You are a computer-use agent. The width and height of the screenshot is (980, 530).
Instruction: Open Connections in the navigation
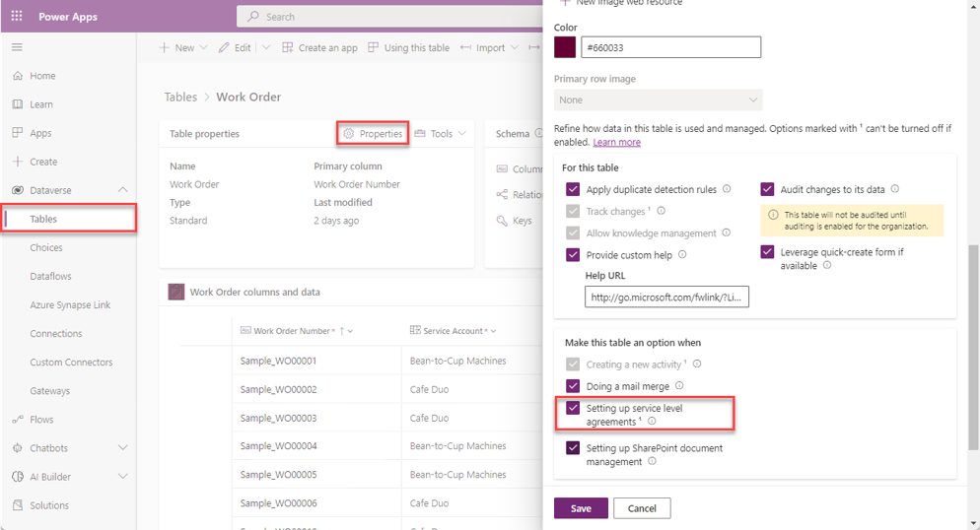pyautogui.click(x=56, y=333)
